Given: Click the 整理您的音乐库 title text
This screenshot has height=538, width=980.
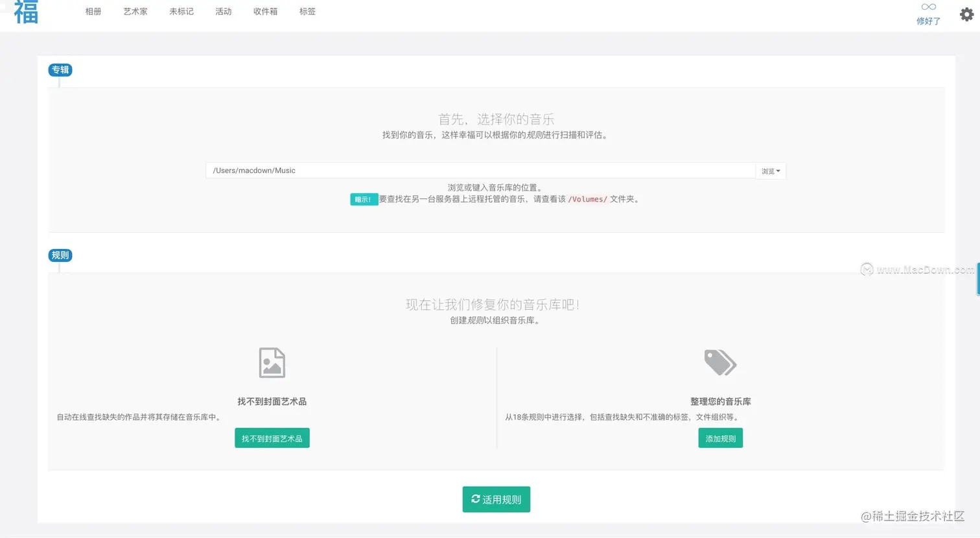Looking at the screenshot, I should [721, 402].
